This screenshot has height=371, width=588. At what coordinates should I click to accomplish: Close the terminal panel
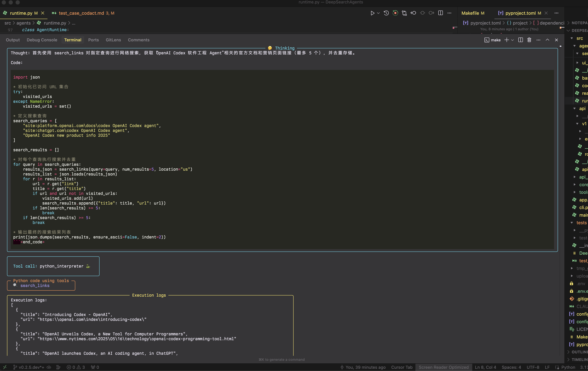pyautogui.click(x=556, y=40)
